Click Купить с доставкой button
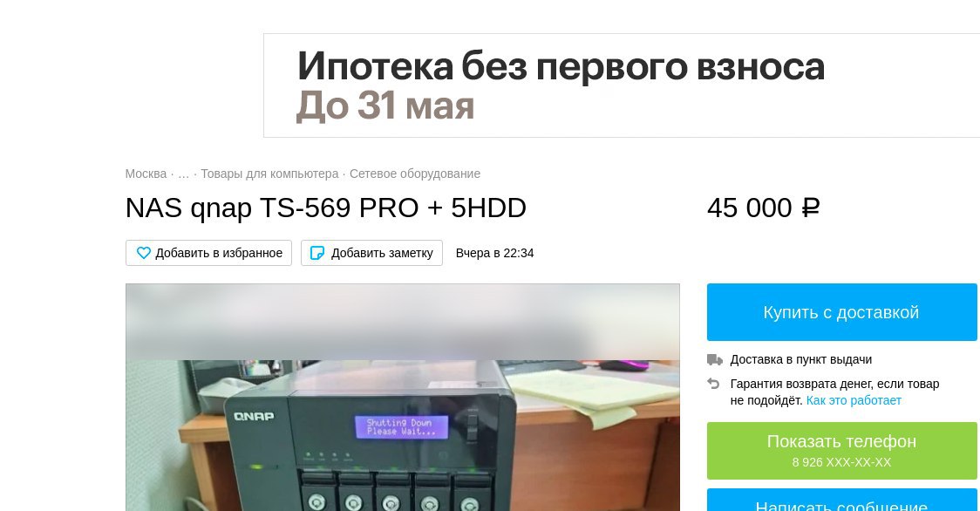 tap(842, 312)
